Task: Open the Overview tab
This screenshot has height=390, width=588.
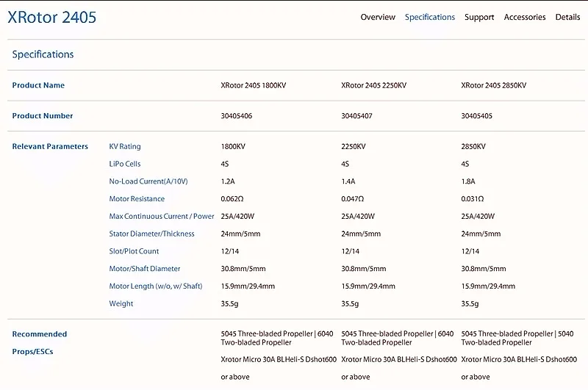Action: (x=378, y=17)
